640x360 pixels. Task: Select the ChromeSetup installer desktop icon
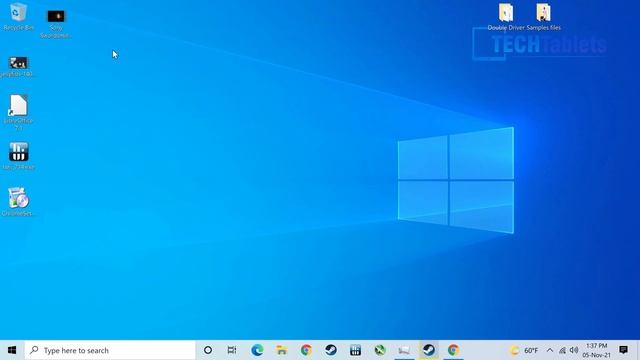[x=18, y=201]
